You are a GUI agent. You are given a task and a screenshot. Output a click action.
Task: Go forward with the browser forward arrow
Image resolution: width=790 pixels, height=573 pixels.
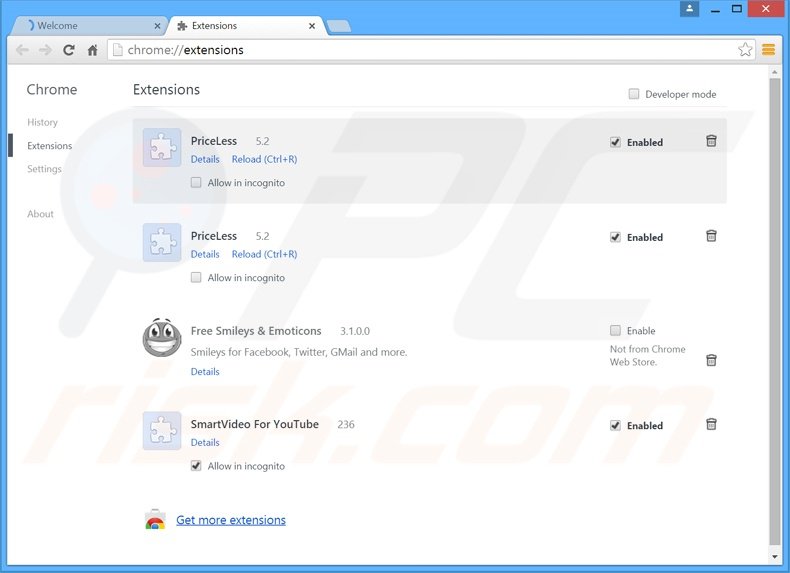tap(45, 50)
